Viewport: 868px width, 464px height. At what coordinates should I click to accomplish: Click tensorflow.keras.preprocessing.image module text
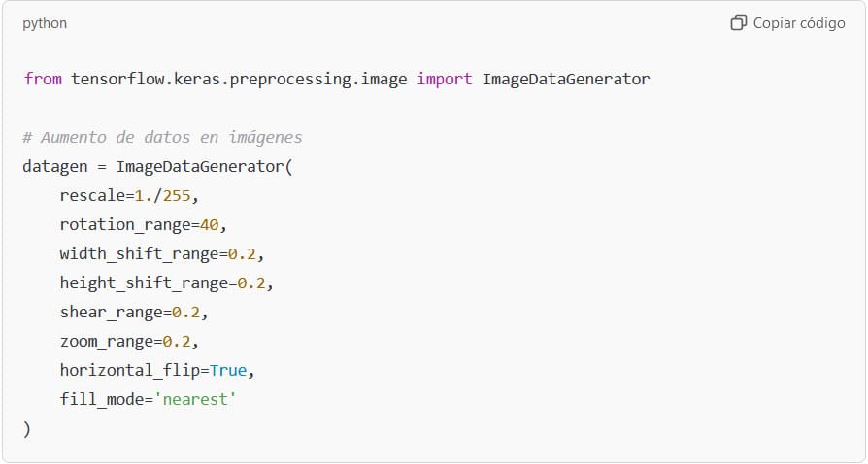239,80
